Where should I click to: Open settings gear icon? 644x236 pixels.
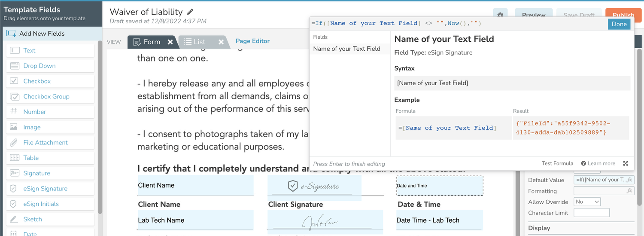point(500,15)
